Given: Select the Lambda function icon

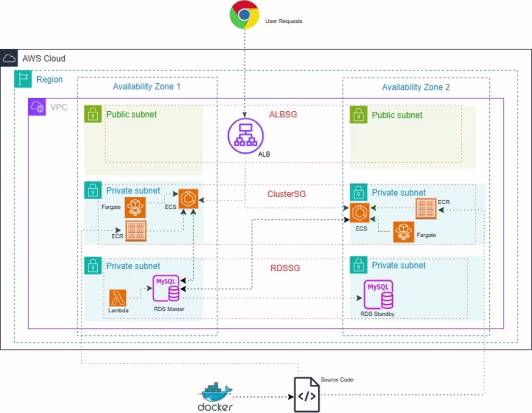Looking at the screenshot, I should [x=118, y=298].
